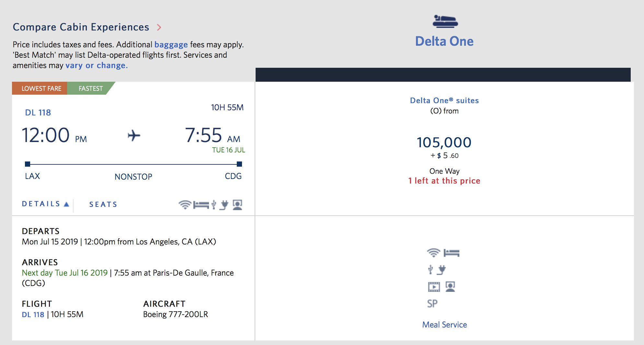
Task: Click the SP amenity indicator
Action: (x=432, y=303)
